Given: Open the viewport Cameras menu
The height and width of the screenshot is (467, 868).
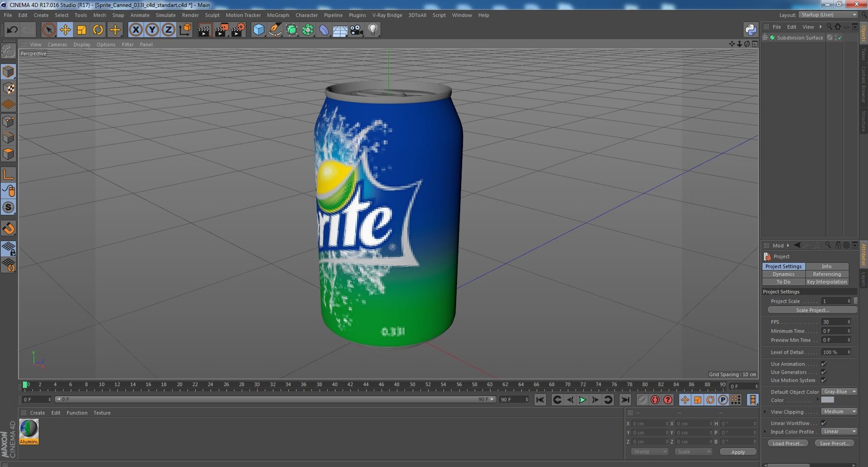Looking at the screenshot, I should coord(57,44).
